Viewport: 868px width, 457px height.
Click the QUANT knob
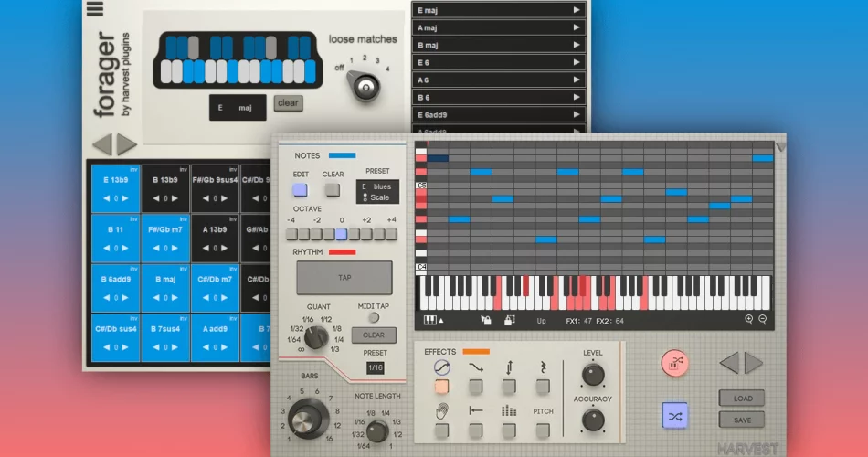point(316,336)
